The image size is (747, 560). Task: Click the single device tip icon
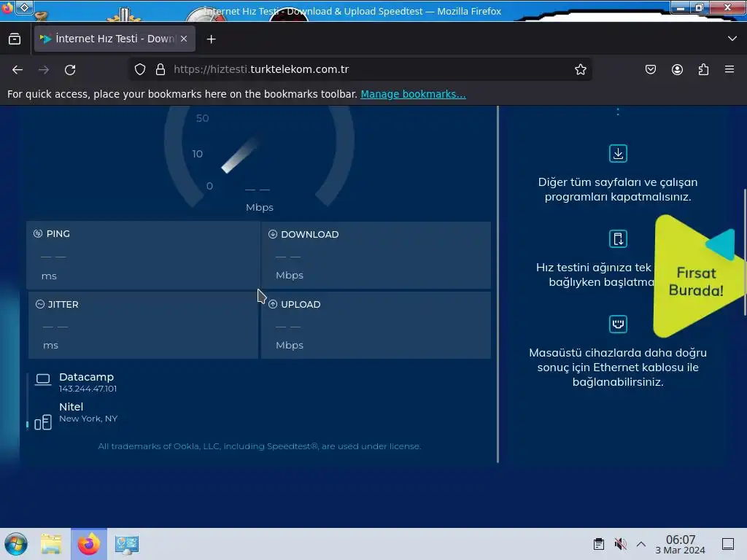tap(618, 238)
